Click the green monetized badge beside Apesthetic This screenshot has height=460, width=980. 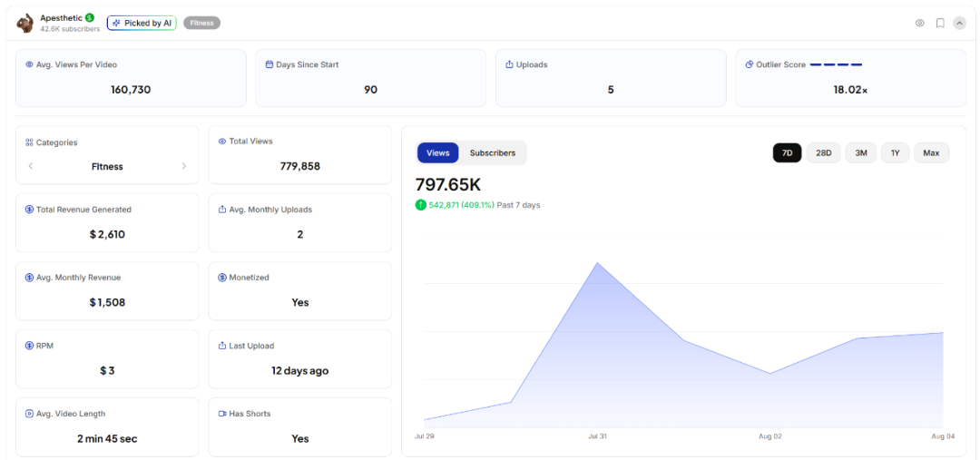[90, 17]
